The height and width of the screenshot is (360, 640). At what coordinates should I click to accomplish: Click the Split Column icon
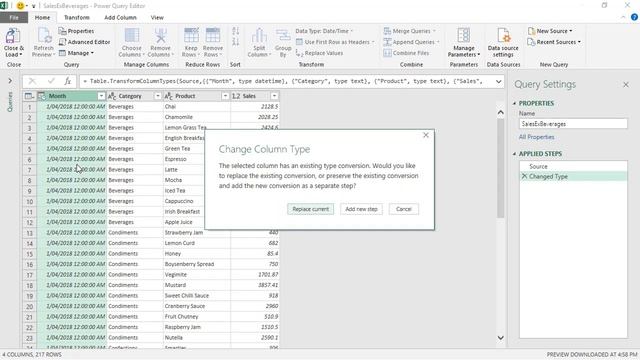[259, 36]
